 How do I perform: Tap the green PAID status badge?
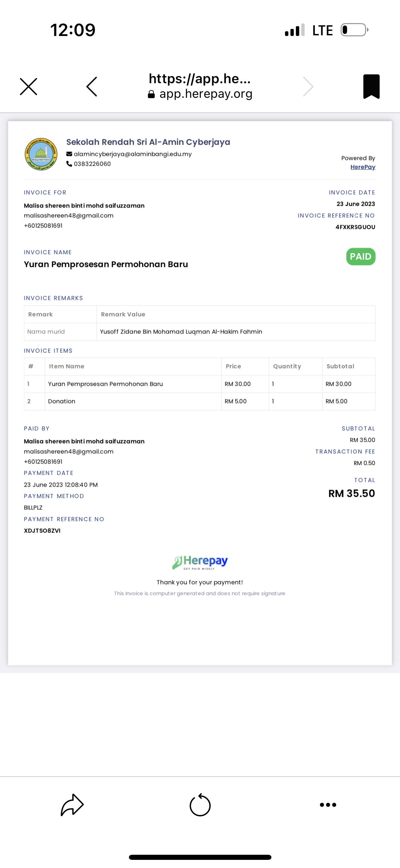(361, 257)
